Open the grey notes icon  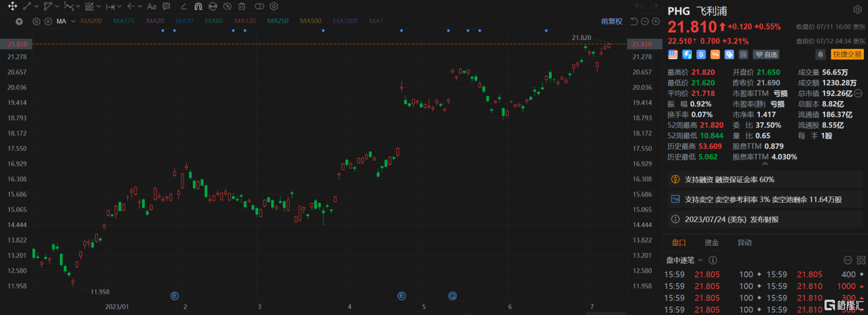coord(743,54)
